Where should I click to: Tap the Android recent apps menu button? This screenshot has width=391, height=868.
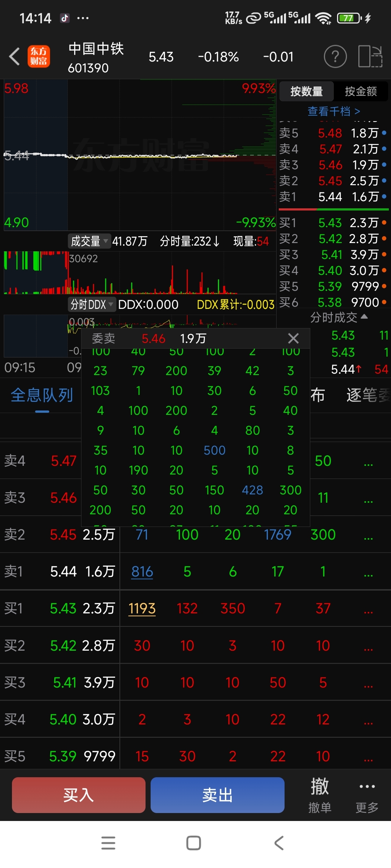click(x=108, y=843)
